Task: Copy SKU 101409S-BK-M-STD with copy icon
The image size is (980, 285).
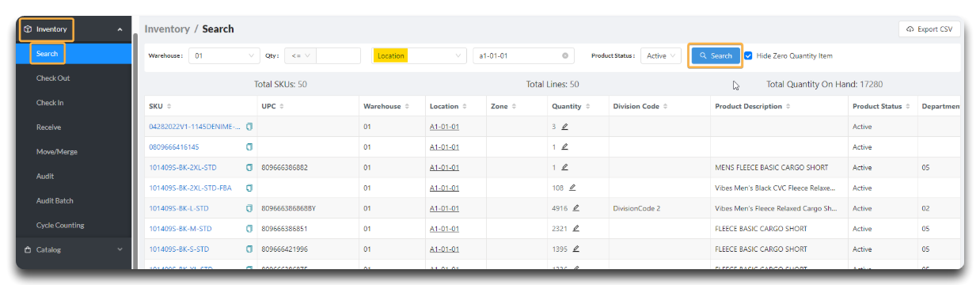Action: click(x=249, y=230)
